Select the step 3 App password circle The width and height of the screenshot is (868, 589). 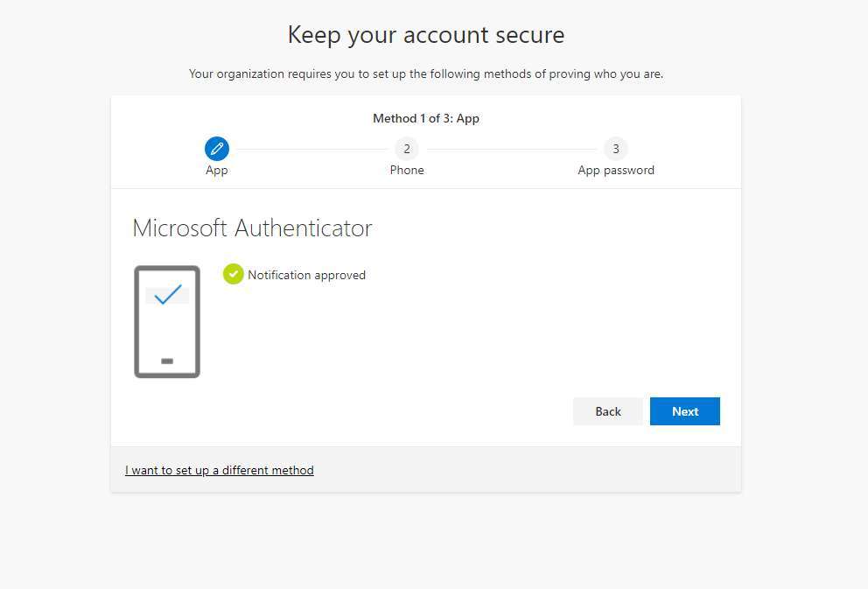point(616,149)
